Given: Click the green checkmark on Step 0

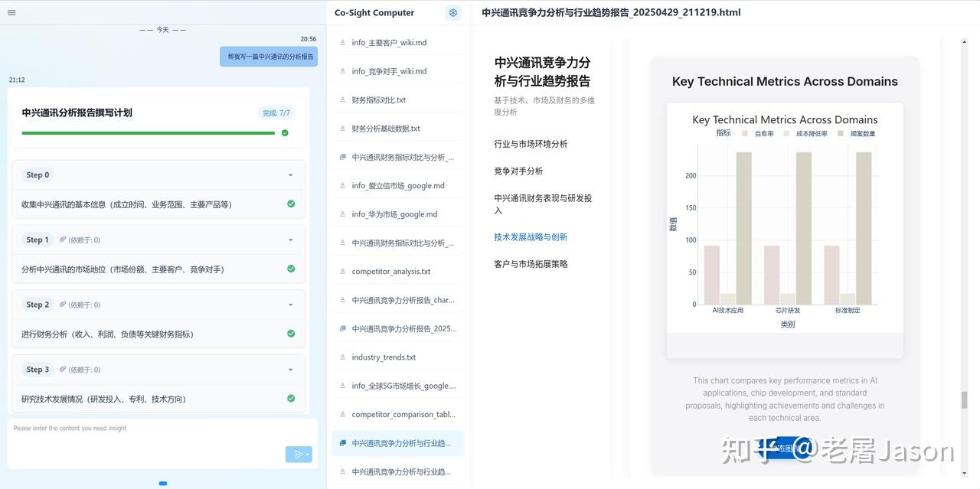Looking at the screenshot, I should tap(290, 204).
